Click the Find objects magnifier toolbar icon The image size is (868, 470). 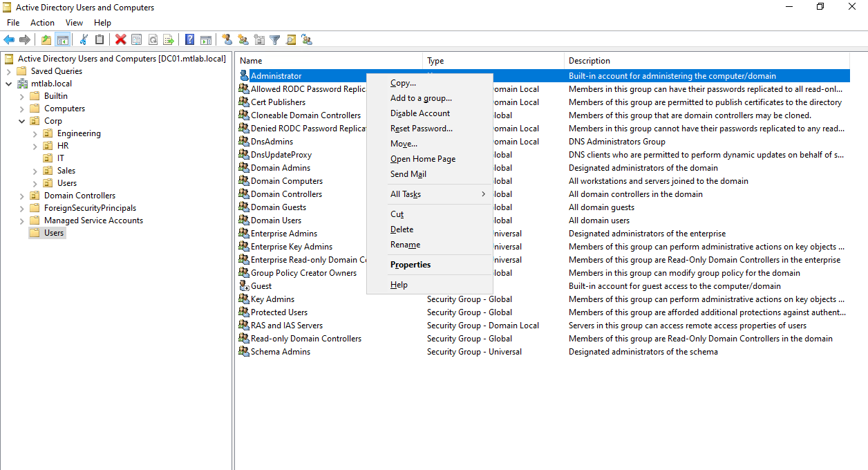click(291, 40)
